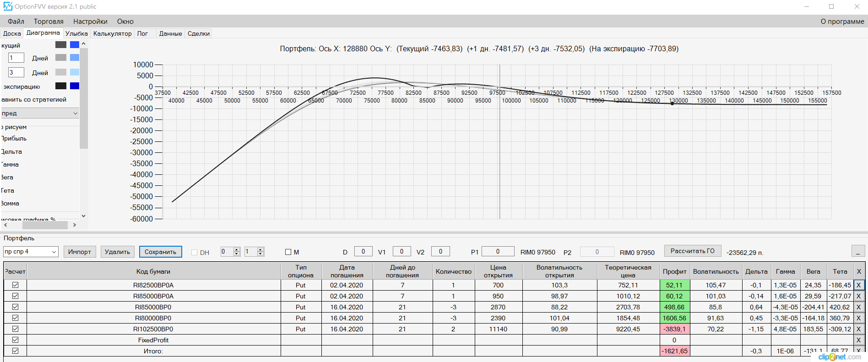Click the P1 input field

pyautogui.click(x=498, y=251)
